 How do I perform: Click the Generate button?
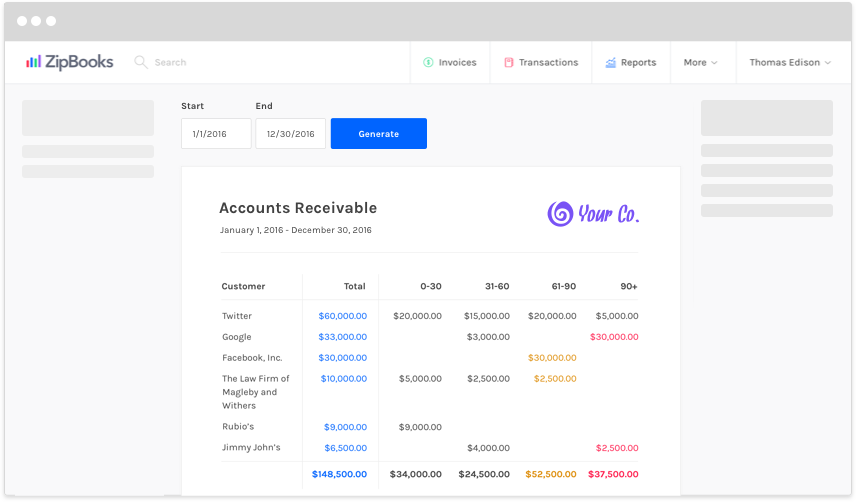379,134
